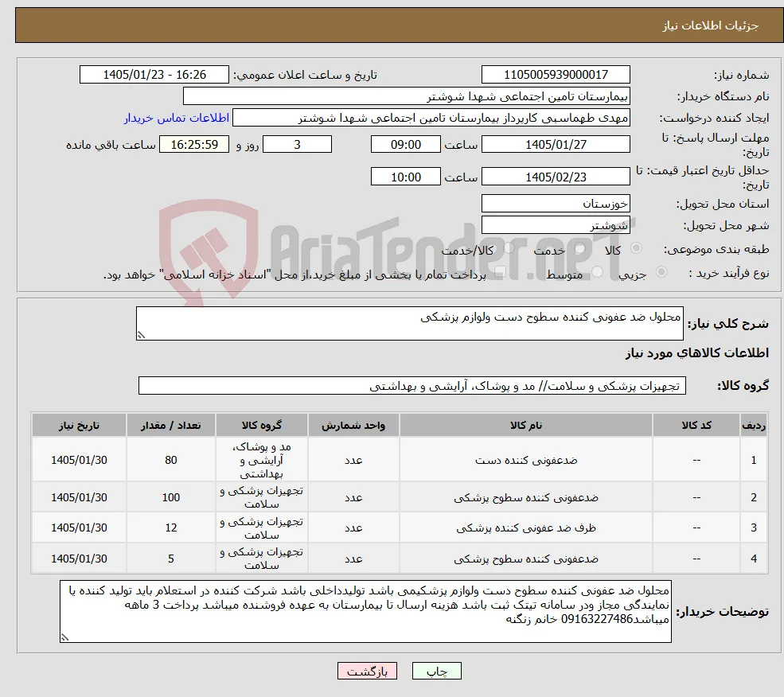Click the quantity cell 5
Image resolution: width=784 pixels, height=697 pixels.
171,559
